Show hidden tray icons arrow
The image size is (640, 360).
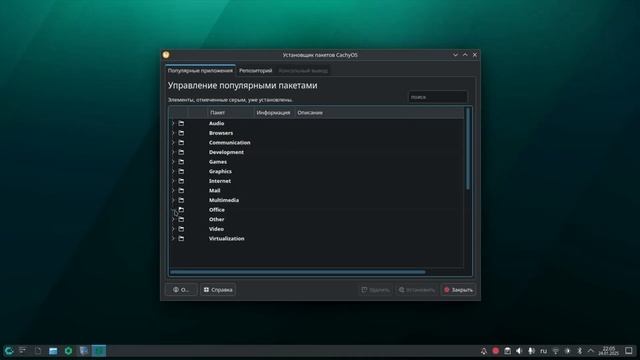[x=591, y=351]
